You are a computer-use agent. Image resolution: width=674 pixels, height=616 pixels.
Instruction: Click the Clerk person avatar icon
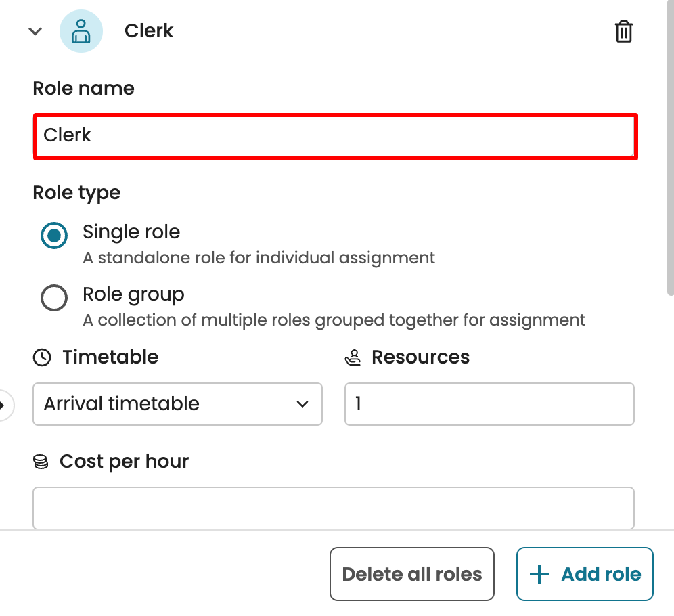81,31
